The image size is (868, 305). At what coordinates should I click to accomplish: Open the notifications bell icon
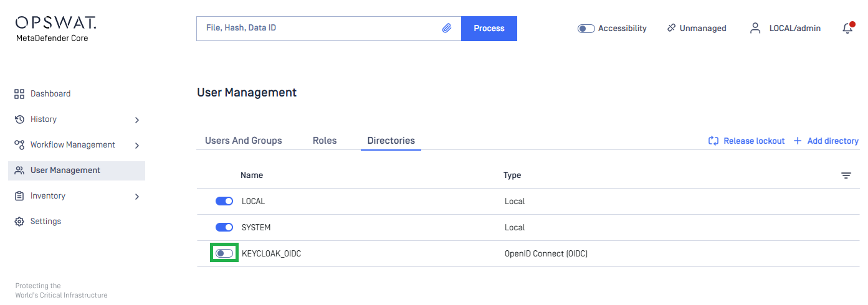(x=847, y=28)
